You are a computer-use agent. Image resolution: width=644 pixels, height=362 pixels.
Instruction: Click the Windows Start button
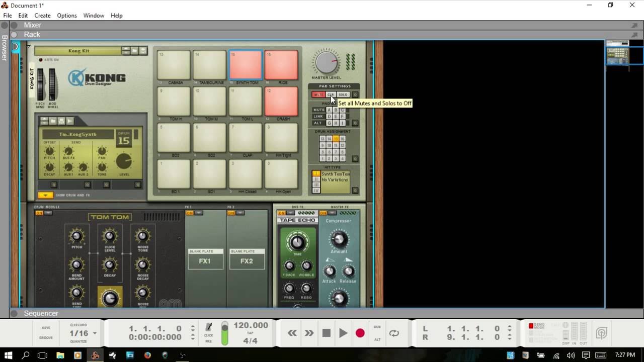(x=9, y=355)
